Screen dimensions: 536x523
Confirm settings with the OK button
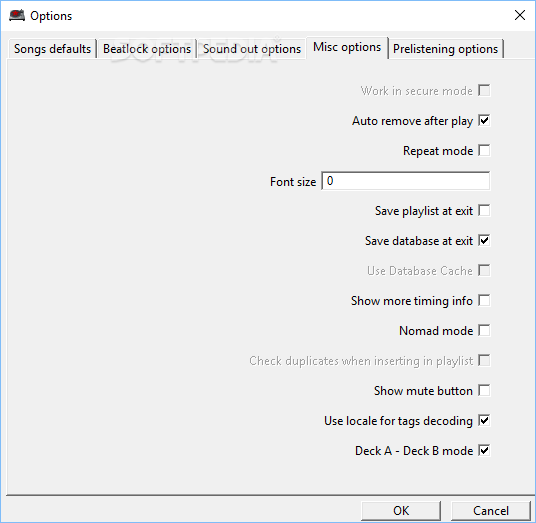click(x=401, y=511)
